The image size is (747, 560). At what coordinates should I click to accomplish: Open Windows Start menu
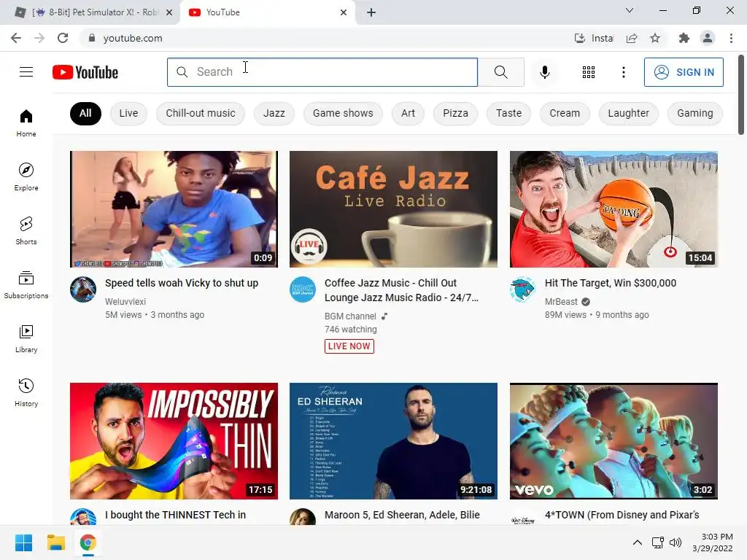(23, 542)
